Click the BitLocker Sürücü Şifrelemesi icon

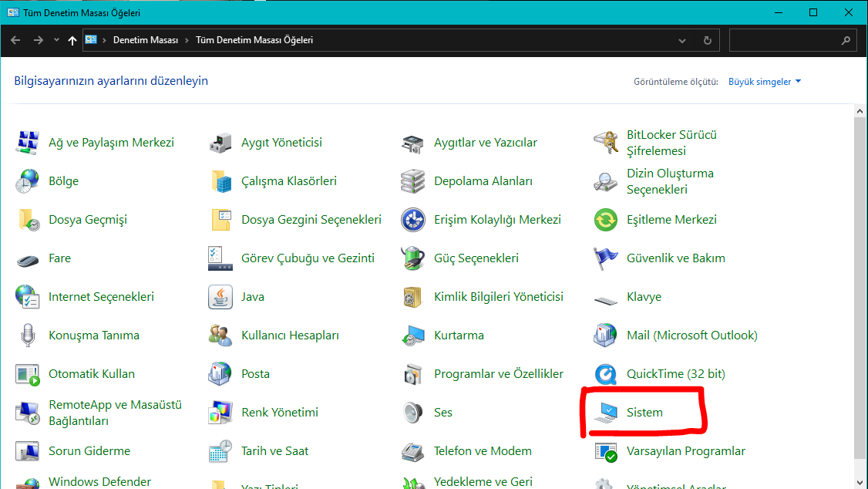(606, 143)
